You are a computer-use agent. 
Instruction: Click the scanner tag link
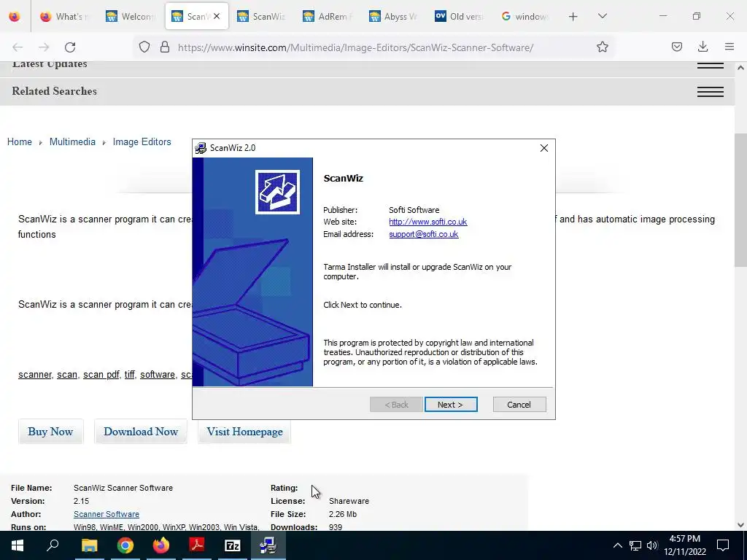pos(35,375)
